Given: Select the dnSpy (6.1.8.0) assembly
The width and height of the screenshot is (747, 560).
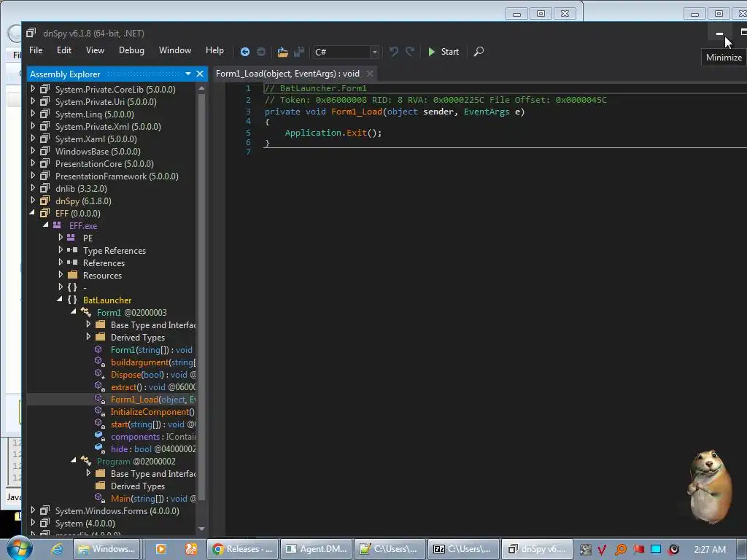Looking at the screenshot, I should click(x=83, y=201).
